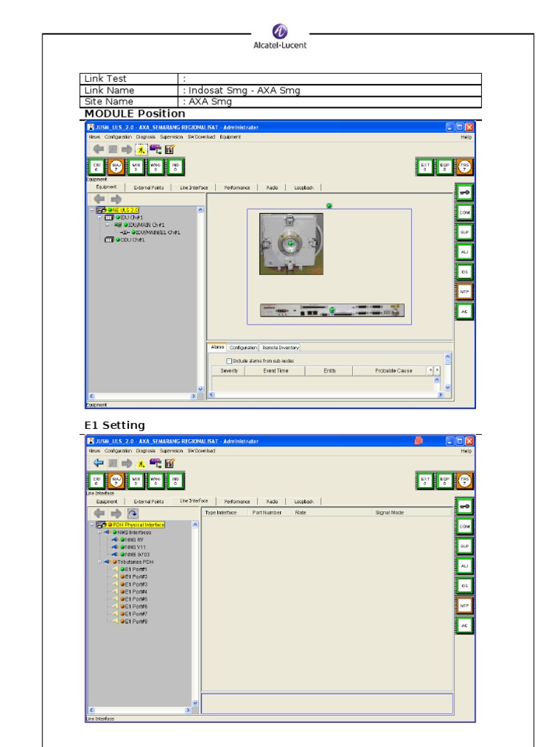The width and height of the screenshot is (560, 747).
Task: Click the TRS indicator in E1 Setting window
Action: click(x=464, y=481)
